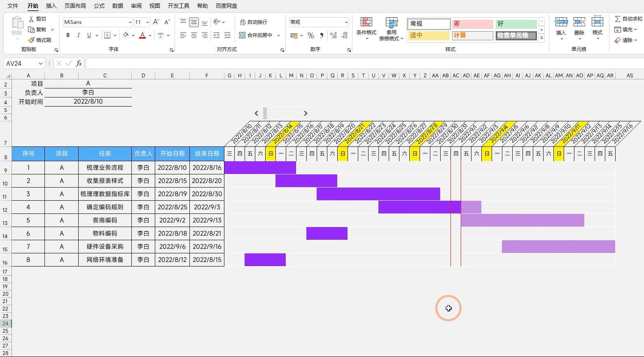
Task: Click inside the formula bar
Action: point(364,63)
